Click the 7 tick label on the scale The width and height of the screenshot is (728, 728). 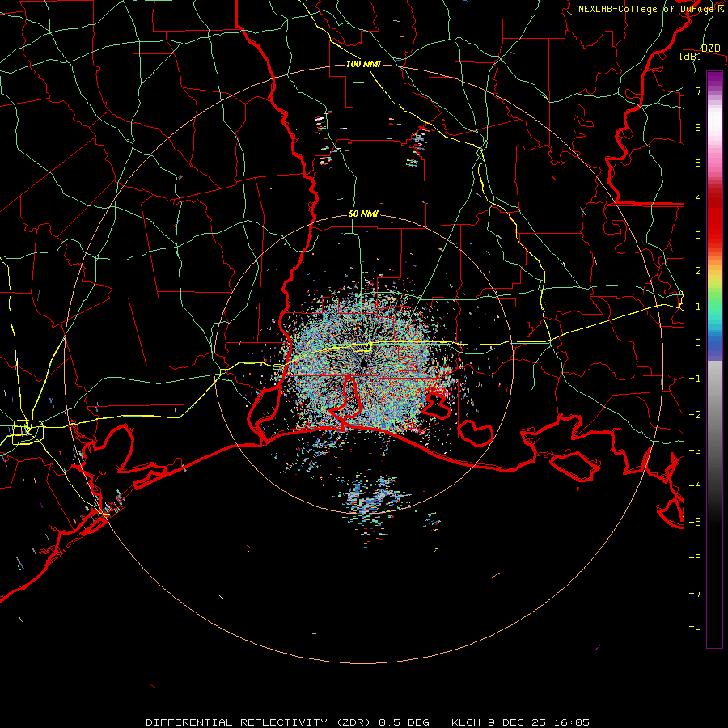click(x=698, y=91)
